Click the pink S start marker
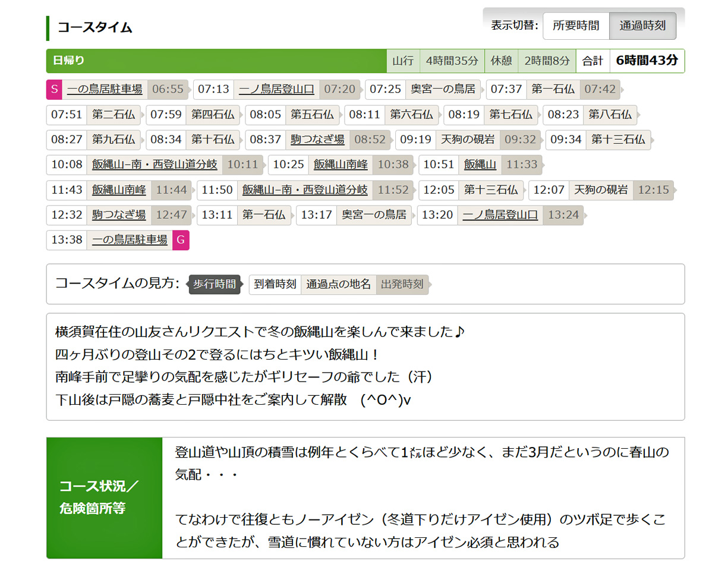 point(54,89)
